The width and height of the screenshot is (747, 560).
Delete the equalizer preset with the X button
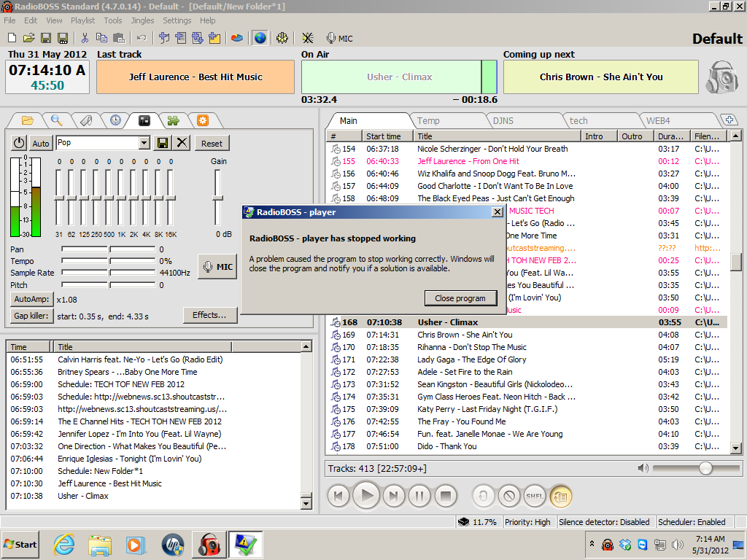click(182, 143)
